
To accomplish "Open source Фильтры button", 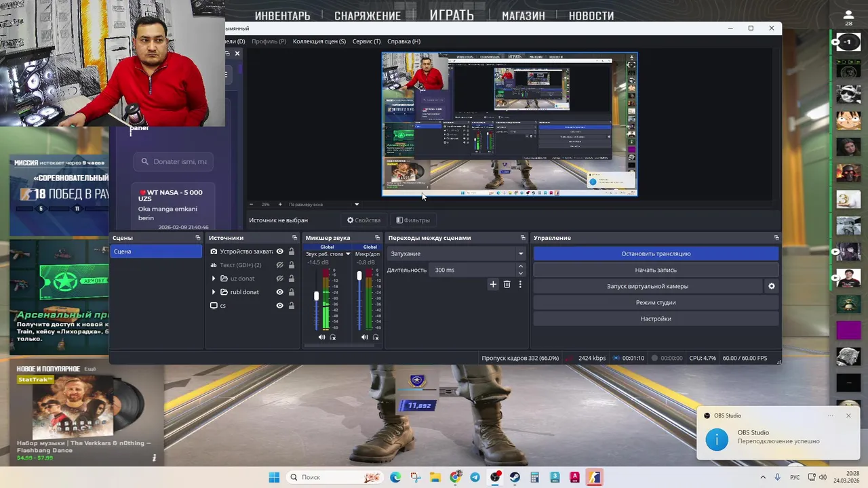I will click(x=413, y=220).
